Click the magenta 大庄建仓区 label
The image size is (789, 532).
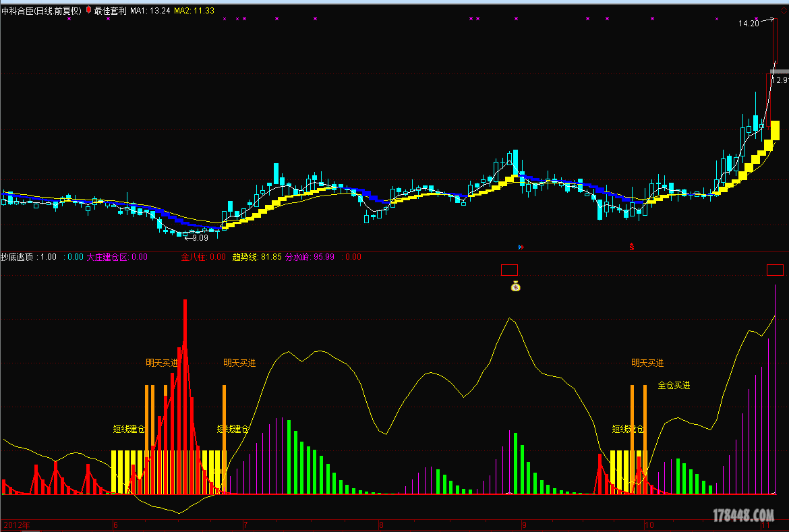click(116, 257)
